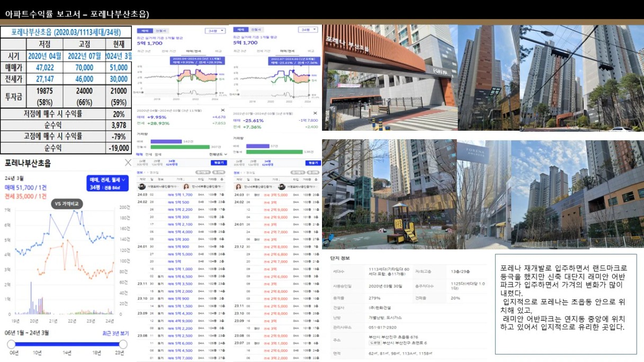Screen dimensions: 644x362
Task: Open the 34평 size dropdown in left panel
Action: (x=215, y=31)
